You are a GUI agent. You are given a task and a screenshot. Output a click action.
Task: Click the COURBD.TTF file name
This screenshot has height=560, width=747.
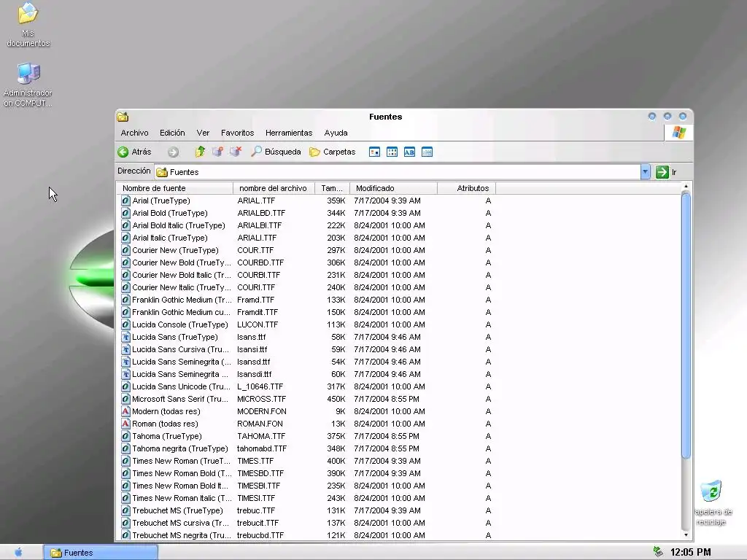(x=260, y=262)
